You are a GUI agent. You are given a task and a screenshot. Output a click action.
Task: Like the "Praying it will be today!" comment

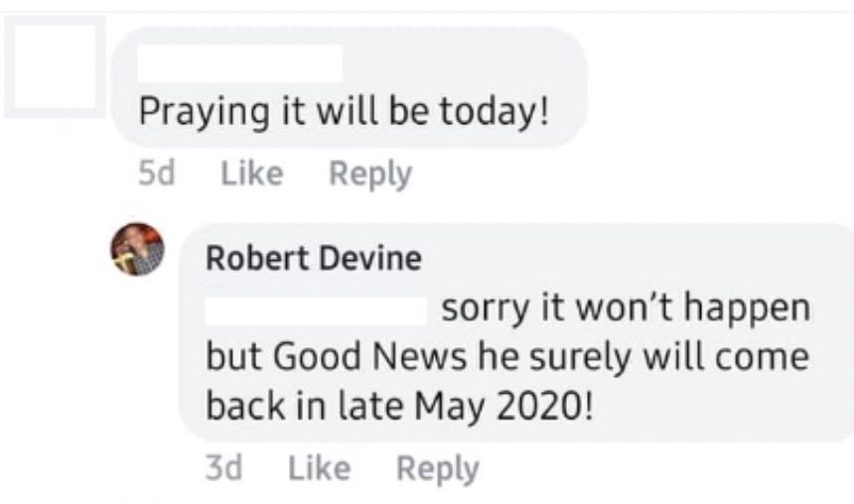(251, 174)
